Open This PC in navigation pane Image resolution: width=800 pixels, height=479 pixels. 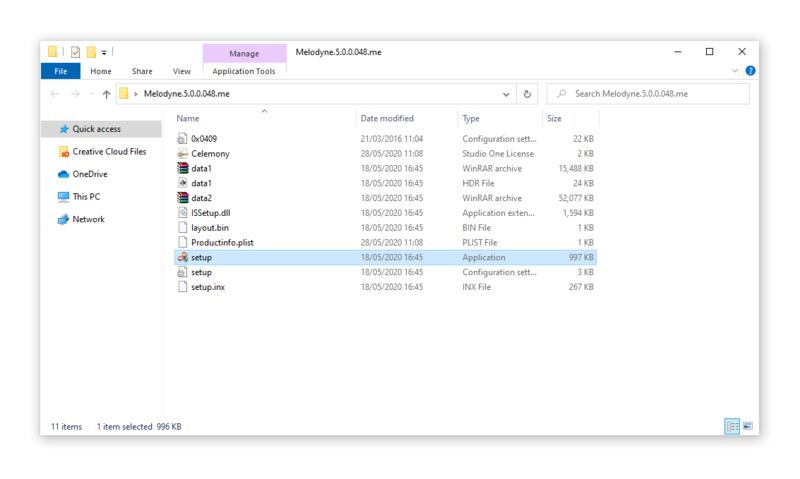click(x=86, y=197)
